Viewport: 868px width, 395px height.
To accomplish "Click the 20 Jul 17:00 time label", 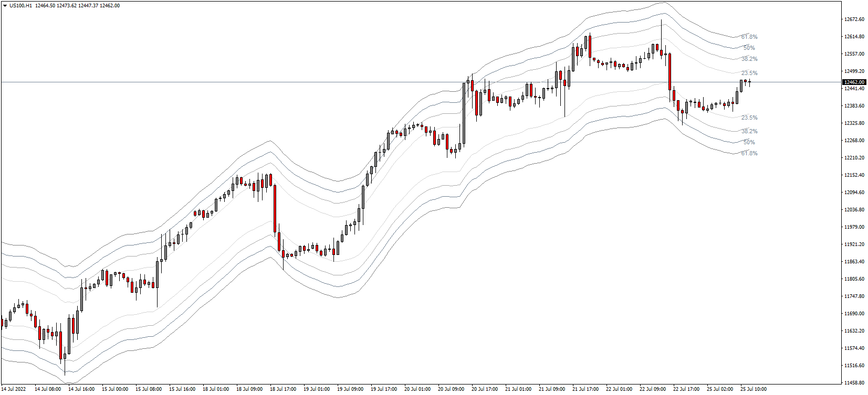I will (x=485, y=389).
